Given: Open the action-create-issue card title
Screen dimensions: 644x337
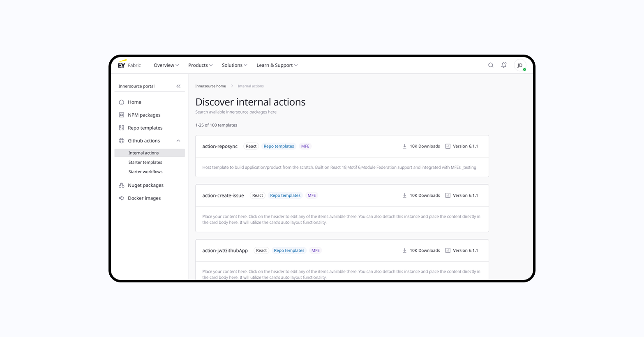Looking at the screenshot, I should (223, 196).
